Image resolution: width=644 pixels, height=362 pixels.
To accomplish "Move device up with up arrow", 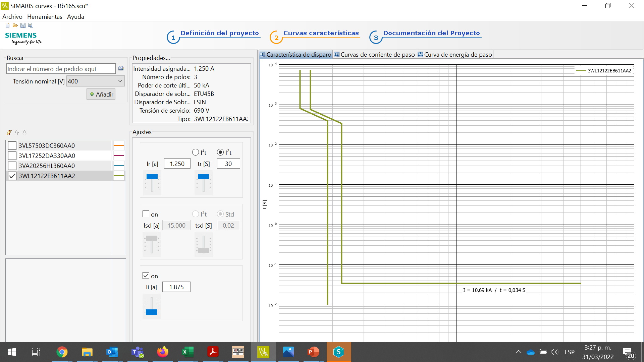I will click(17, 133).
